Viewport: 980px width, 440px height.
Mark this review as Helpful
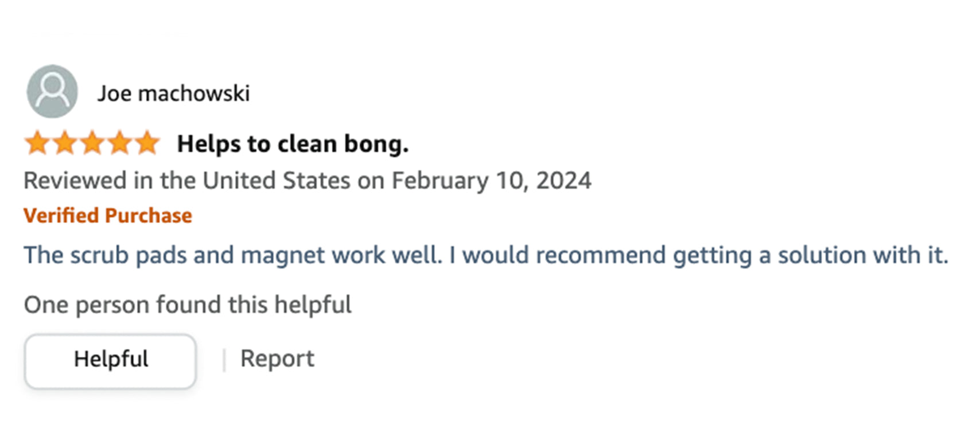click(110, 360)
